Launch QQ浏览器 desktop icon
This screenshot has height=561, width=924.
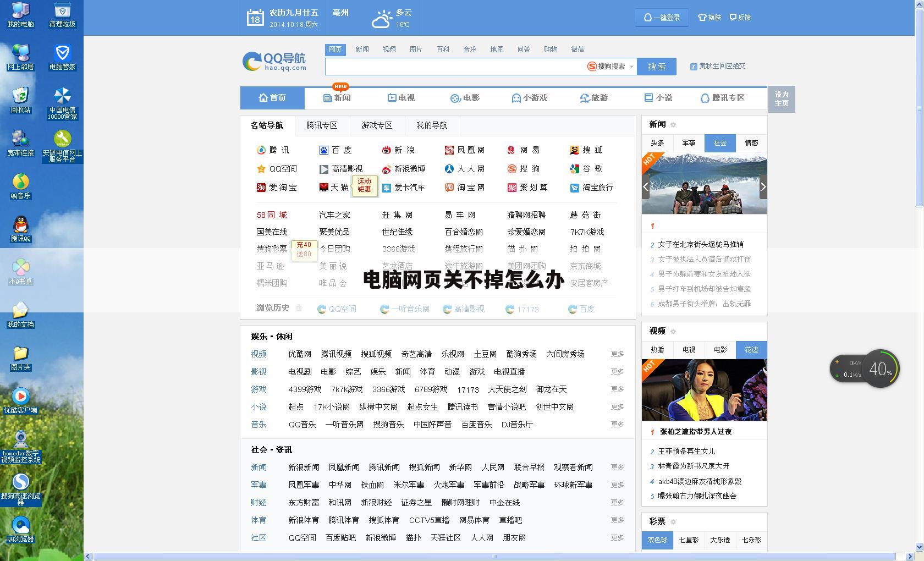[20, 529]
